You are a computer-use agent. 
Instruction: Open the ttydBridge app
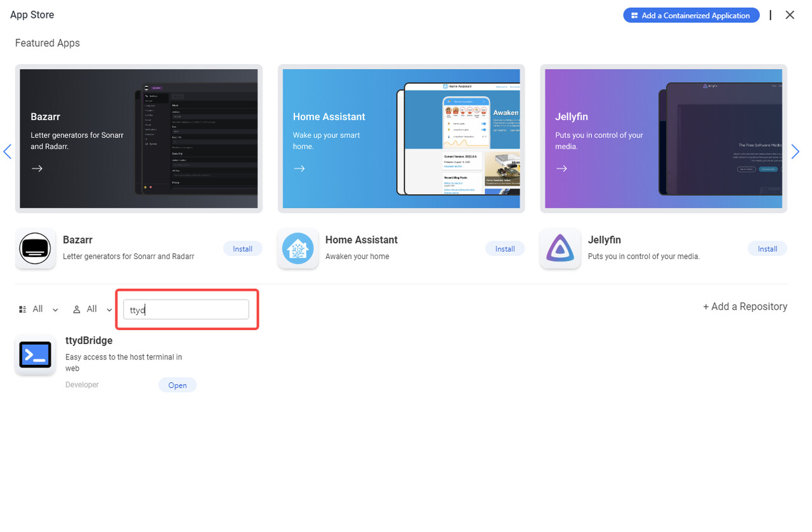click(x=178, y=385)
